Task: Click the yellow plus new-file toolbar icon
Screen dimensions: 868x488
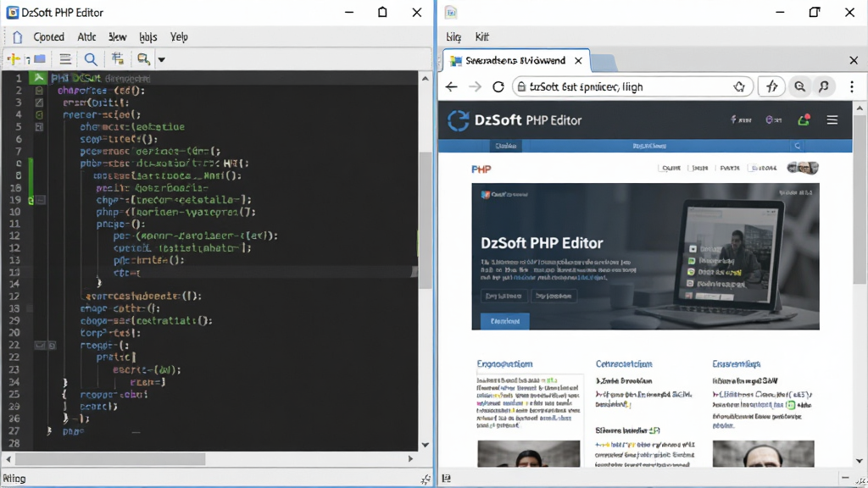Action: [14, 58]
